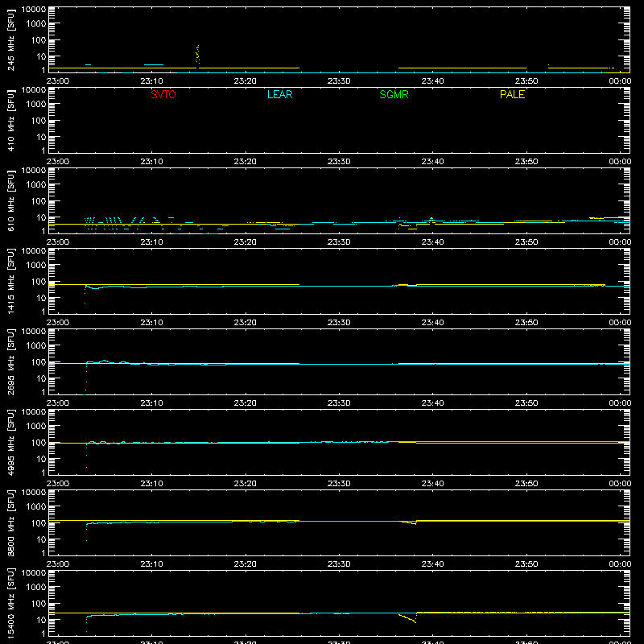644x644 pixels.
Task: Click the 100 tick on the 245 MHz axis
Action: [39, 40]
